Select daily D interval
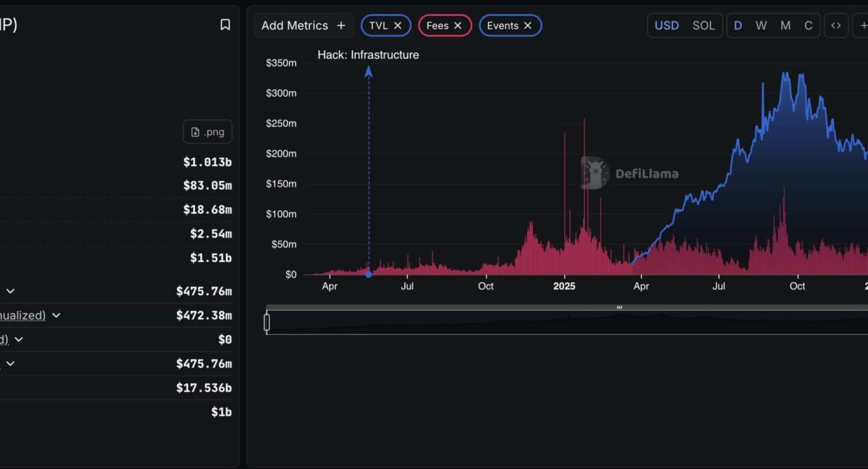This screenshot has width=868, height=469. (737, 25)
